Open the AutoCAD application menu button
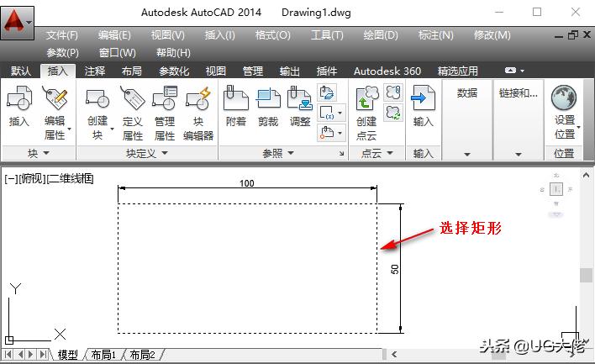This screenshot has height=364, width=595. pyautogui.click(x=17, y=23)
